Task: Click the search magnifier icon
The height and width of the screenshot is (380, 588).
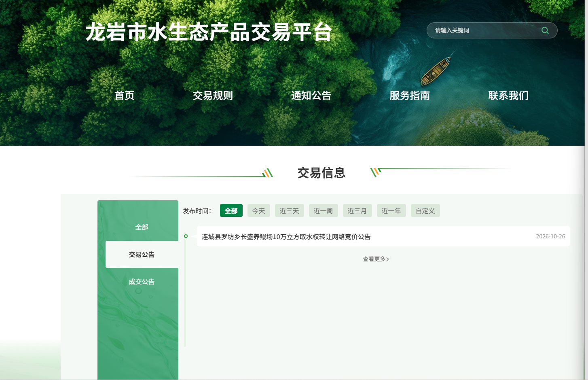Action: coord(545,30)
